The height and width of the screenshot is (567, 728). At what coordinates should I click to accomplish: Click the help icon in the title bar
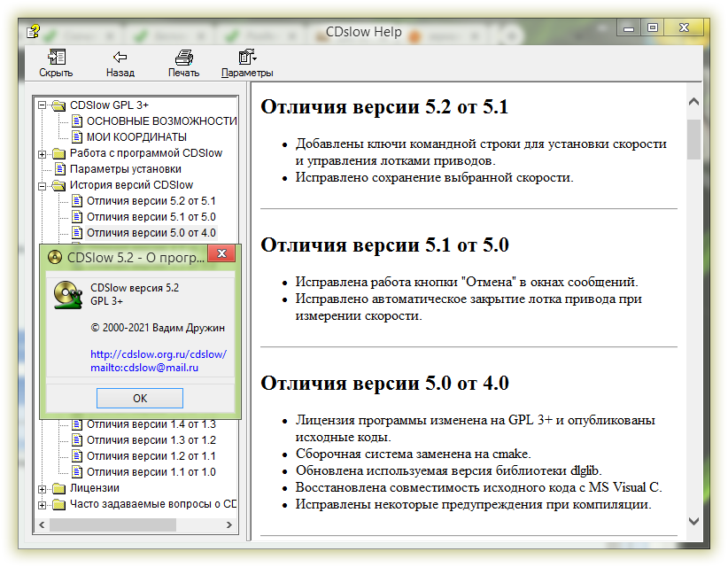tap(33, 32)
